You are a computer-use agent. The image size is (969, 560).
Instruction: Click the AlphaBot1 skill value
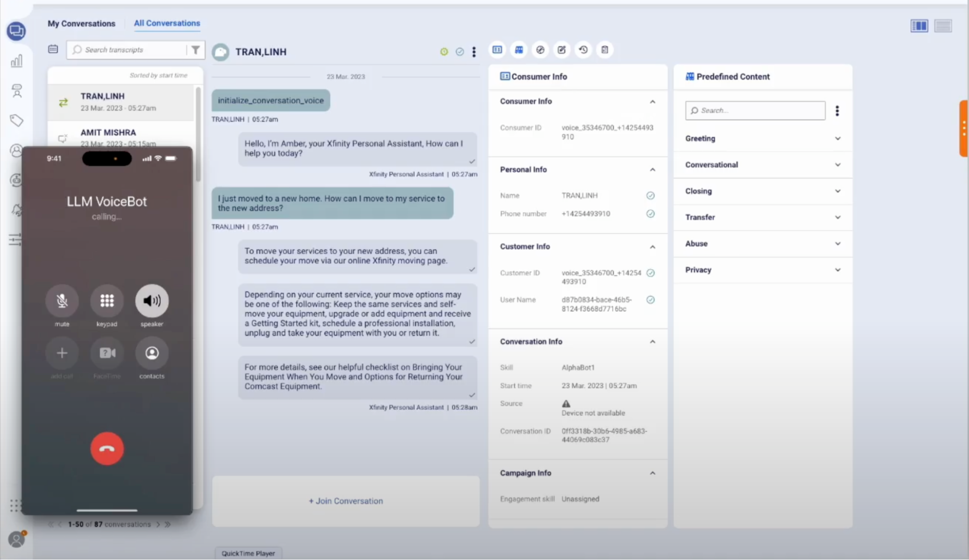click(578, 368)
